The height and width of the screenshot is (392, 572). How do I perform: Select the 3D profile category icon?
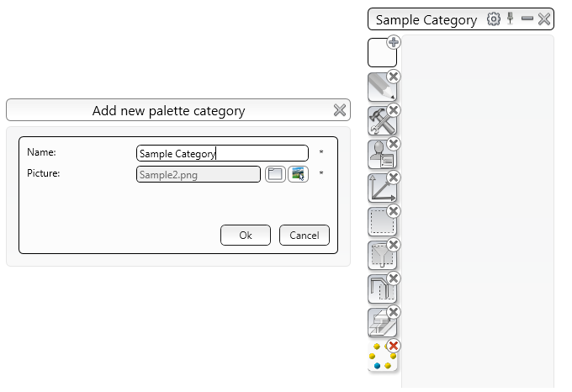[380, 324]
